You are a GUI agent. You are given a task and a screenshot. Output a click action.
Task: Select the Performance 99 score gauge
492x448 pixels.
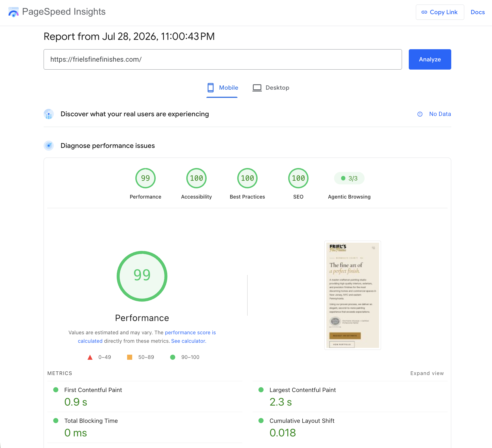coord(146,178)
